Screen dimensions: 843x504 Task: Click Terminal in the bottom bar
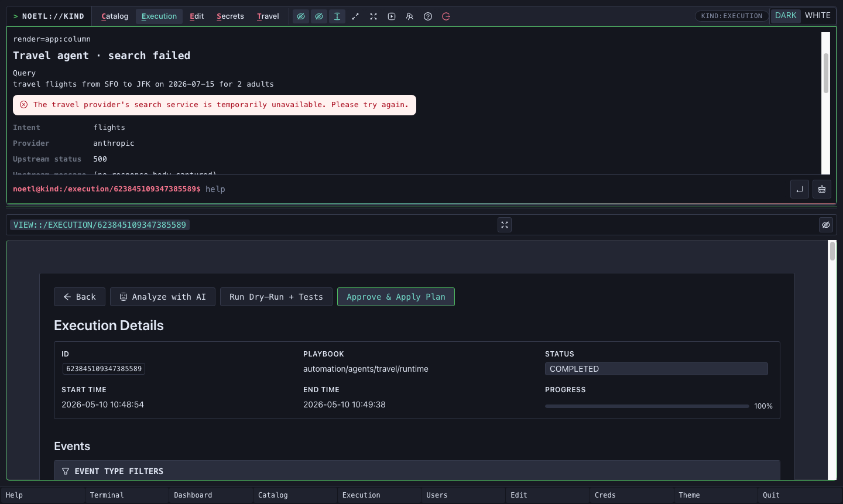[127, 495]
